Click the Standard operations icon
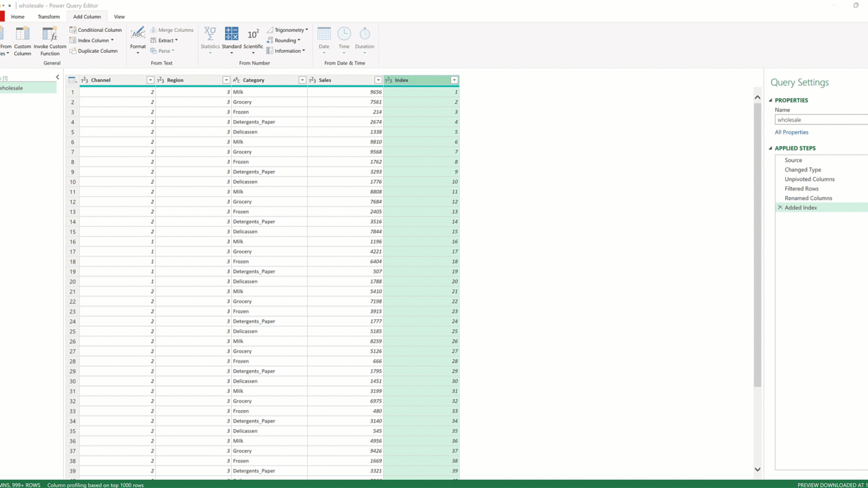The width and height of the screenshot is (868, 488). (x=231, y=34)
